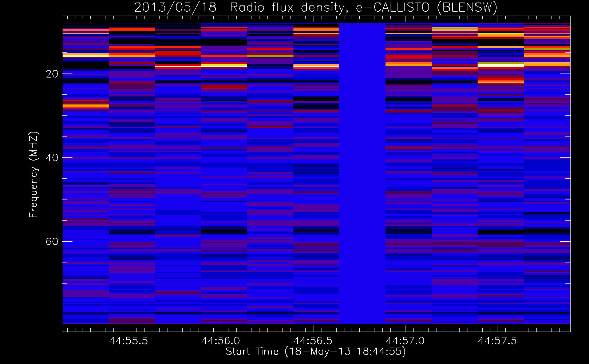Click the y-axis tick label '60'
This screenshot has width=589, height=364.
[x=52, y=241]
